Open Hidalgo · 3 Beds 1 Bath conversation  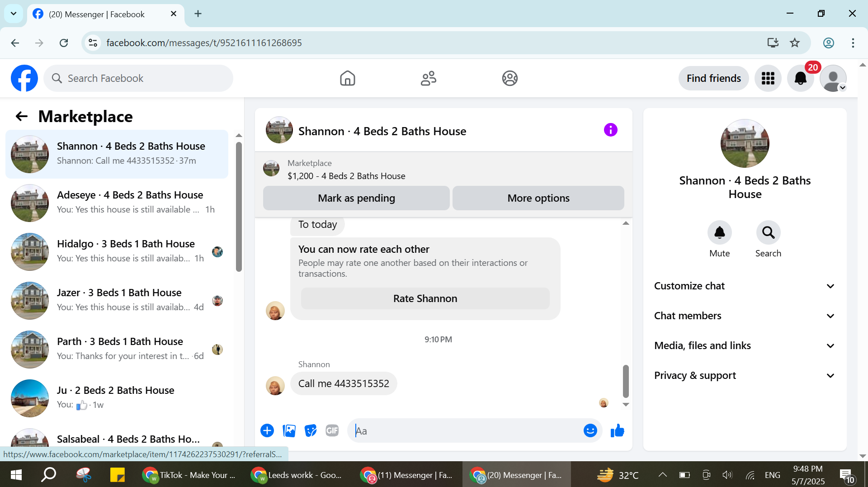pos(117,252)
